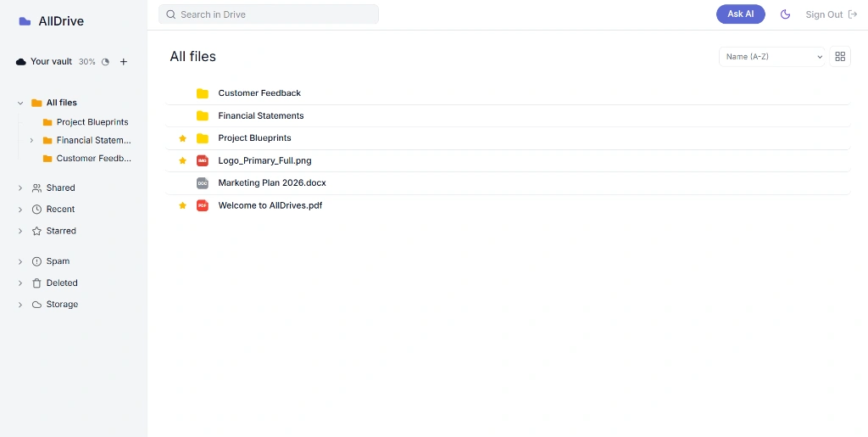Screen dimensions: 868x437
Task: Open the storage usage pie icon
Action: 105,62
